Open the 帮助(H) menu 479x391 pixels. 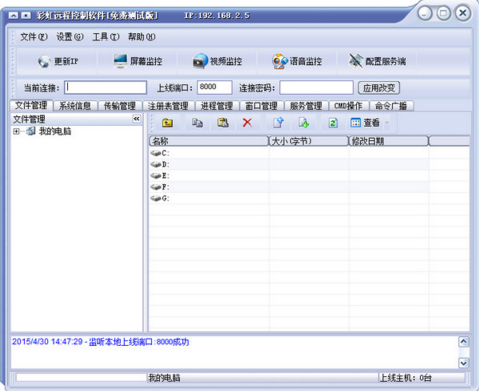(142, 37)
